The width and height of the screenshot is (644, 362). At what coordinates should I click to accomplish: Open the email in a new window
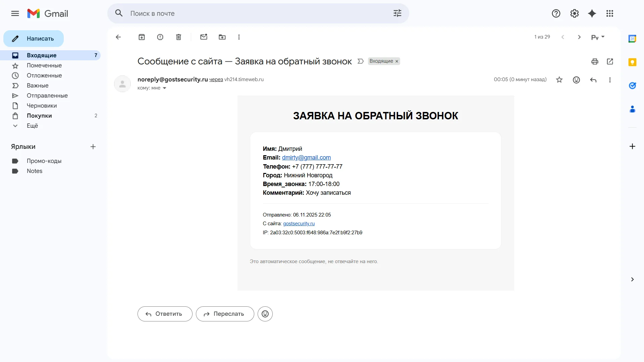pos(610,61)
